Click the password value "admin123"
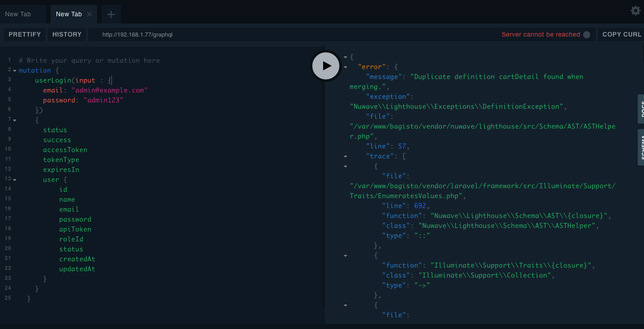Image resolution: width=644 pixels, height=329 pixels. [x=103, y=100]
